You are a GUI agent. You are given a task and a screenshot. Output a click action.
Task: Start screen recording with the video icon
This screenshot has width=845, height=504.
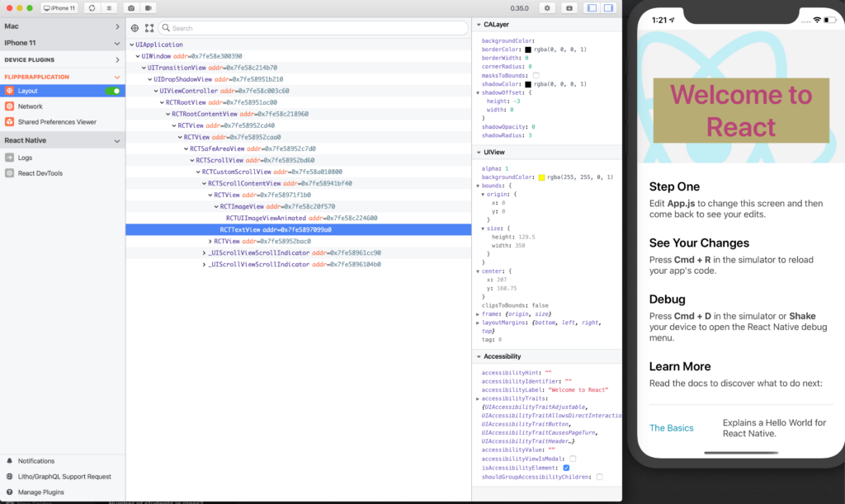pos(149,8)
